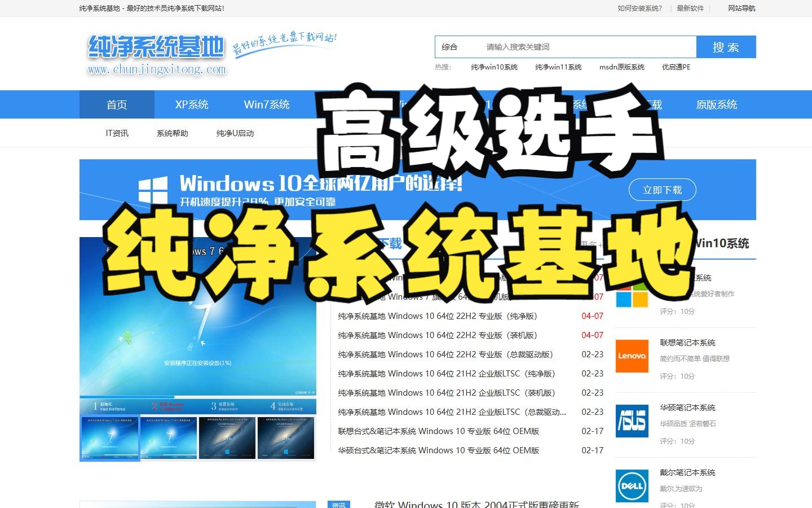Viewport: 812px width, 508px height.
Task: Open the 如何安装系统? top link
Action: pyautogui.click(x=639, y=8)
